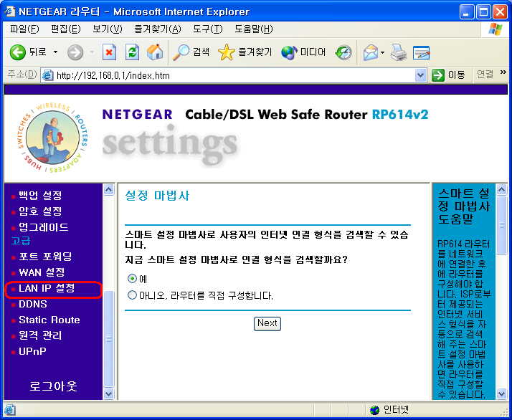Open the 도움말(H) menu
Screen dimensions: 512x420
254,29
